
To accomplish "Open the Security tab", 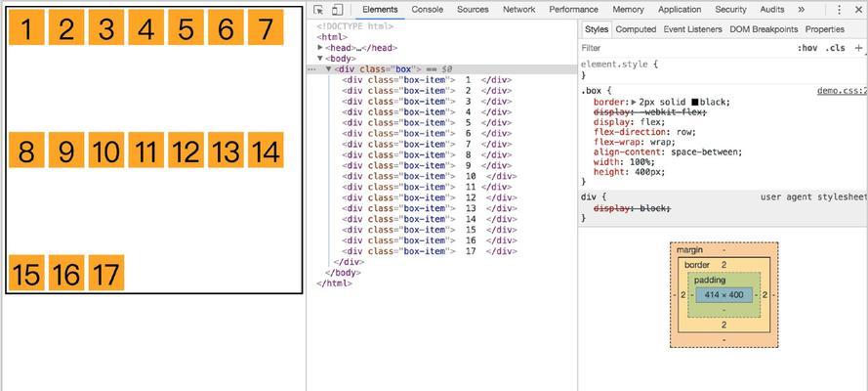I will point(730,10).
